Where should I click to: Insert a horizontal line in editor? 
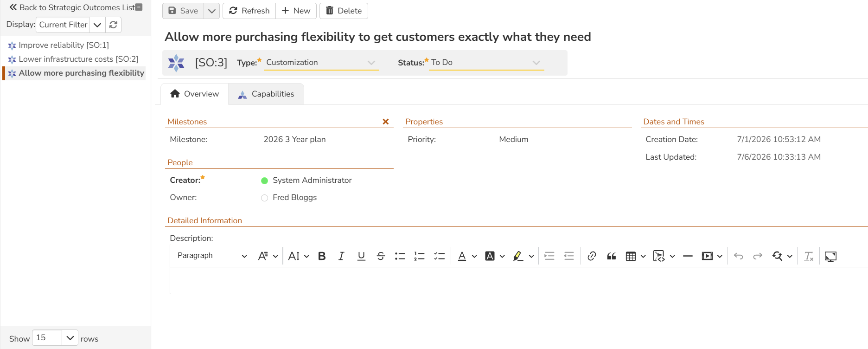688,256
